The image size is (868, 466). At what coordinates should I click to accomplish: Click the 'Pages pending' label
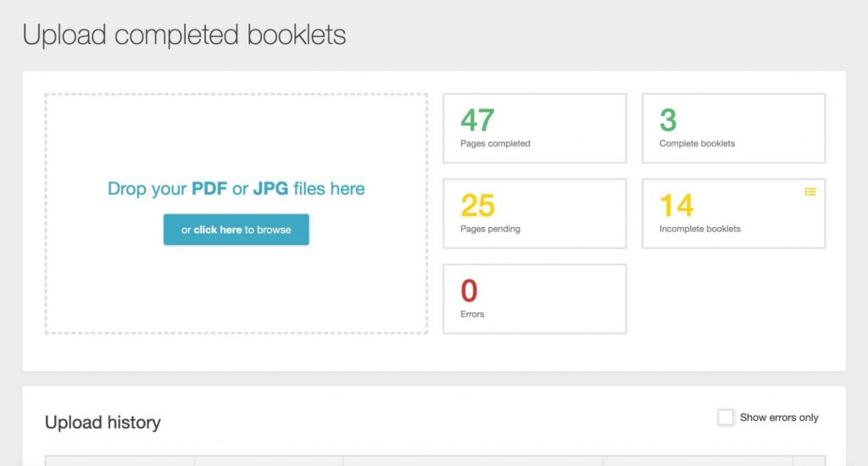(491, 229)
